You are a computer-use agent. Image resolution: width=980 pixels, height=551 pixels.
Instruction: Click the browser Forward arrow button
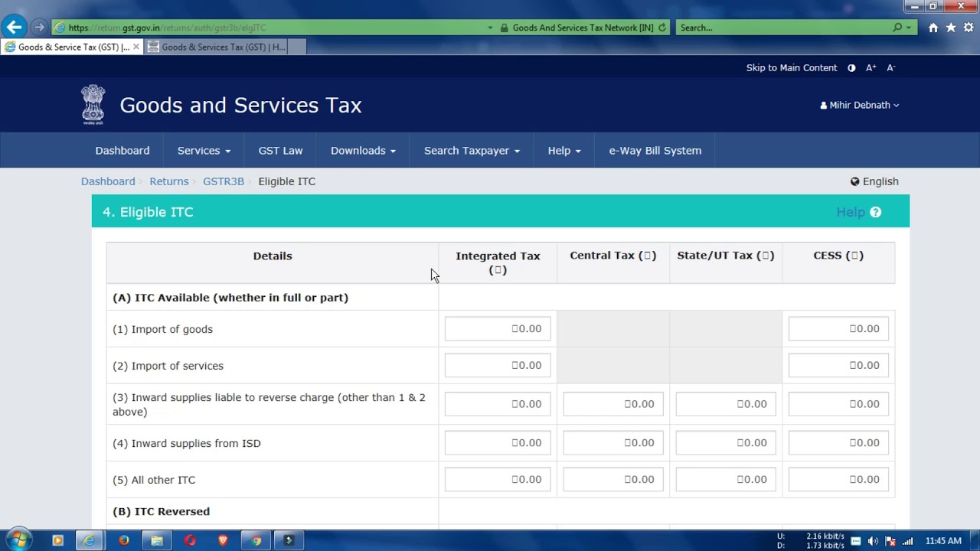(39, 28)
